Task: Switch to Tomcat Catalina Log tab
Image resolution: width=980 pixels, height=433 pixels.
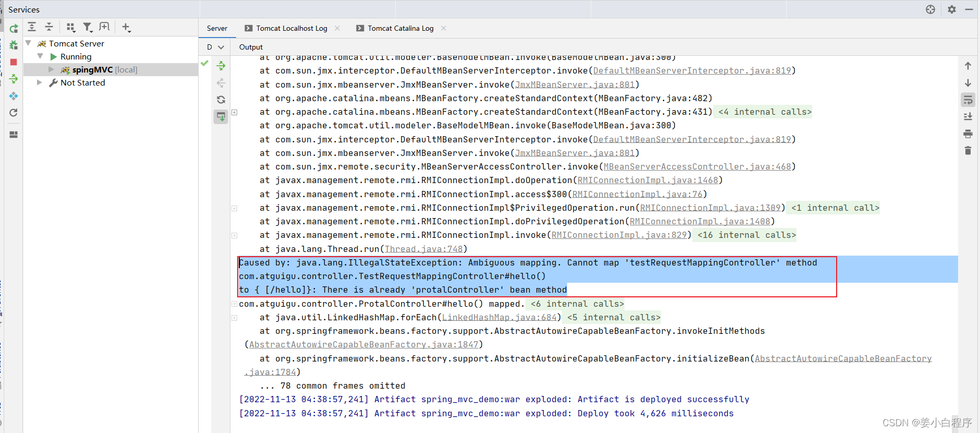Action: tap(400, 28)
